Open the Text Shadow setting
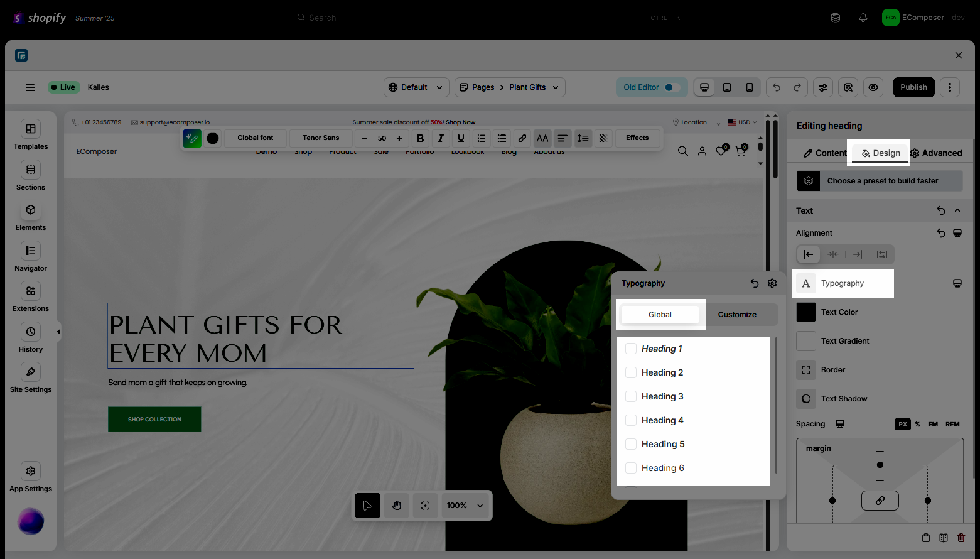The width and height of the screenshot is (980, 559). click(x=832, y=399)
